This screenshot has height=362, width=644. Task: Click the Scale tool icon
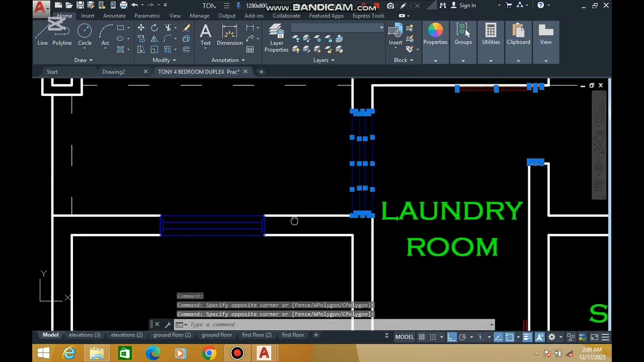154,49
